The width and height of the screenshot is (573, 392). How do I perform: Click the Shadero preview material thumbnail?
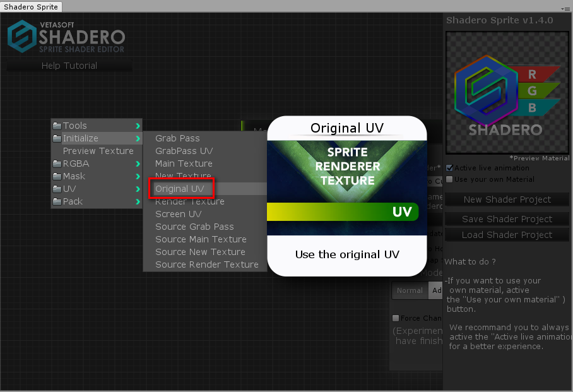point(507,93)
